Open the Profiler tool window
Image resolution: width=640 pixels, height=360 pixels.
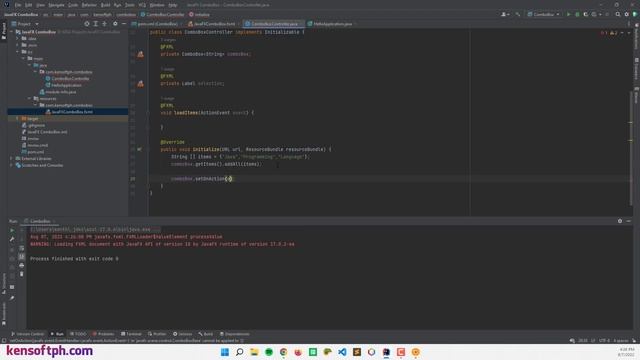point(157,334)
